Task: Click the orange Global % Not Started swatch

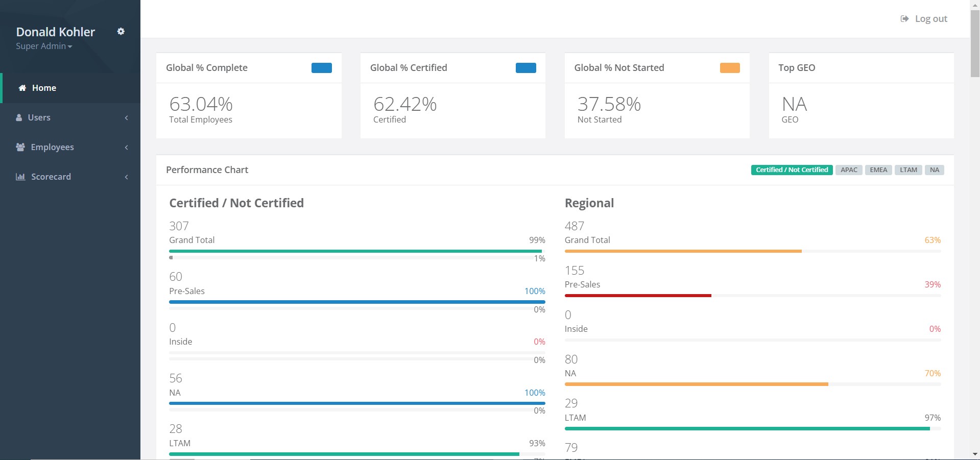Action: (x=730, y=68)
